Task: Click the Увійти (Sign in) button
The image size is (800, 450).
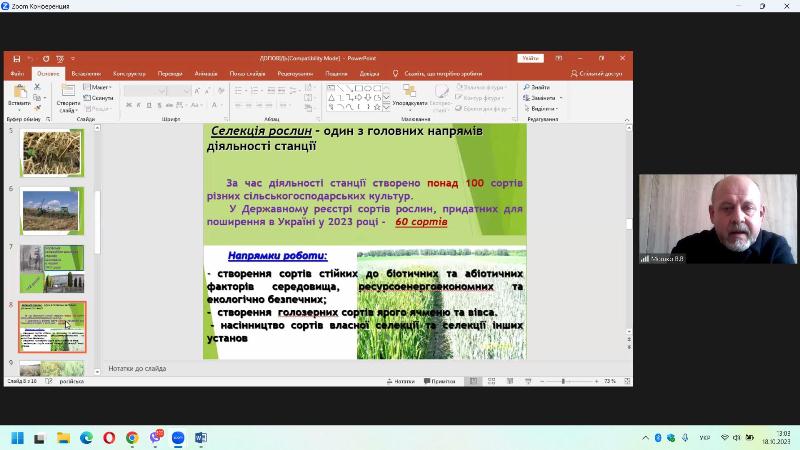Action: 529,58
